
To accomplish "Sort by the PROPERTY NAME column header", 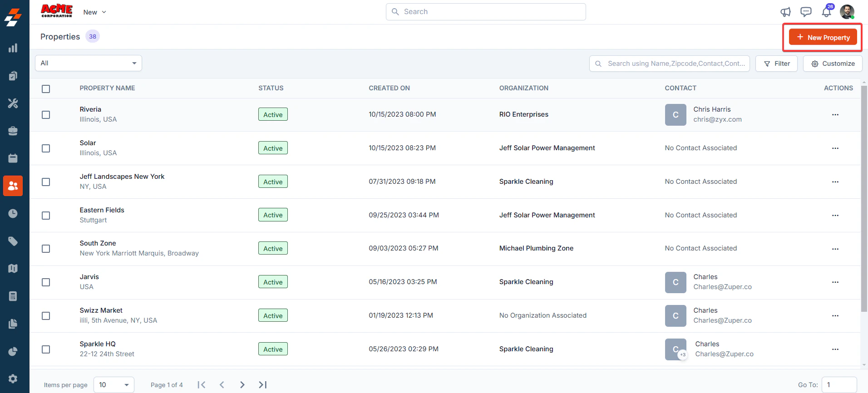I will (x=107, y=88).
